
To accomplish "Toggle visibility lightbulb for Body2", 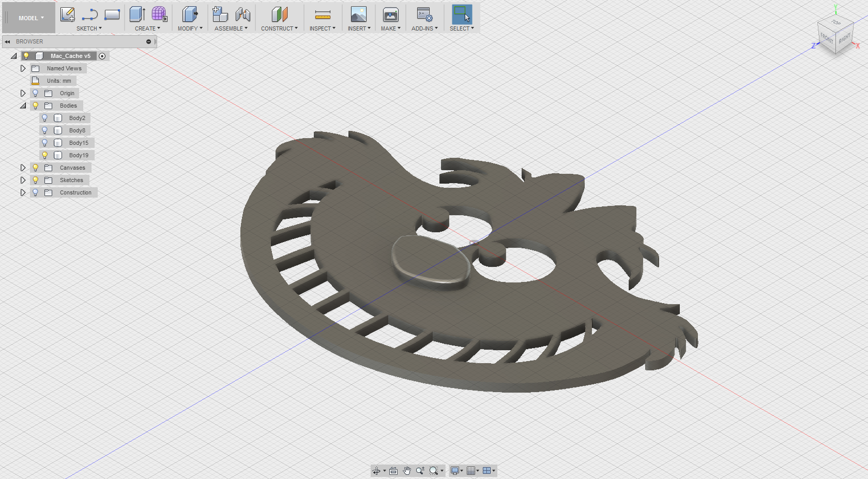I will pyautogui.click(x=44, y=118).
